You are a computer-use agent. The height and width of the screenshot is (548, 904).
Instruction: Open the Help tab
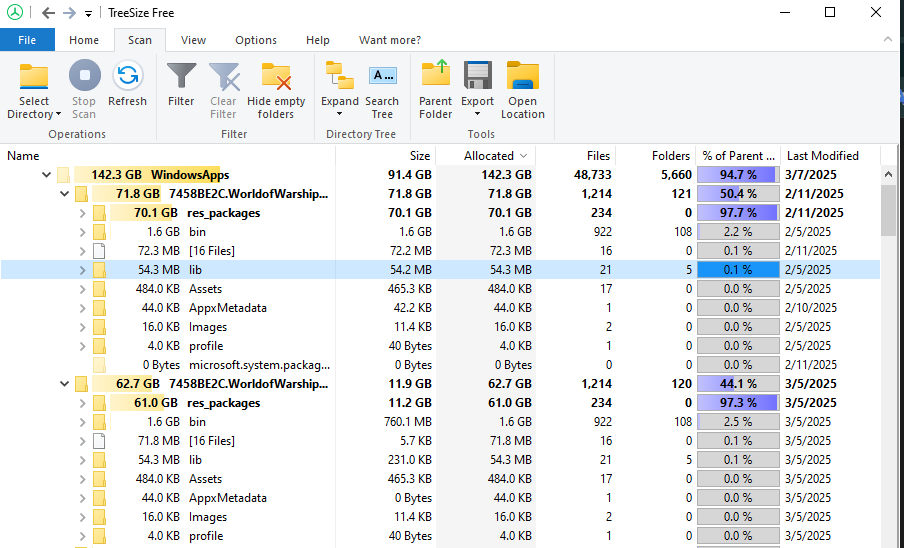(318, 40)
